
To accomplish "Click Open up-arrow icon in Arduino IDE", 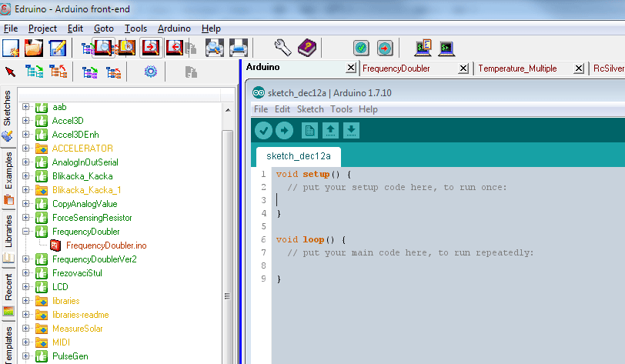I will coord(330,130).
